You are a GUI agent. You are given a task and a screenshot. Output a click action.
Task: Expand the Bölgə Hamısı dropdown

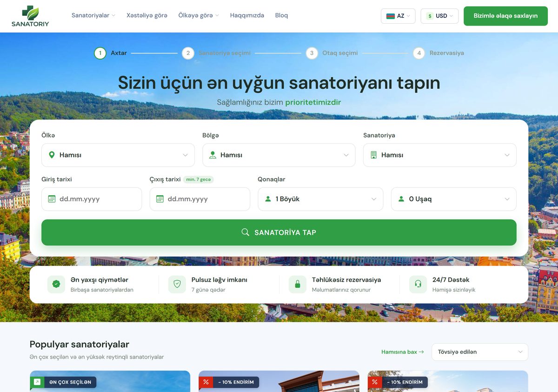279,155
